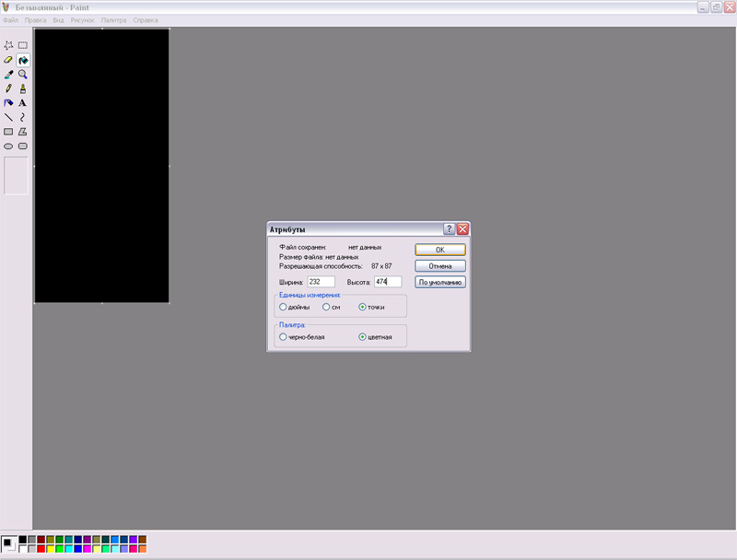This screenshot has height=560, width=737.
Task: Select the дюймы units radio button
Action: 283,307
